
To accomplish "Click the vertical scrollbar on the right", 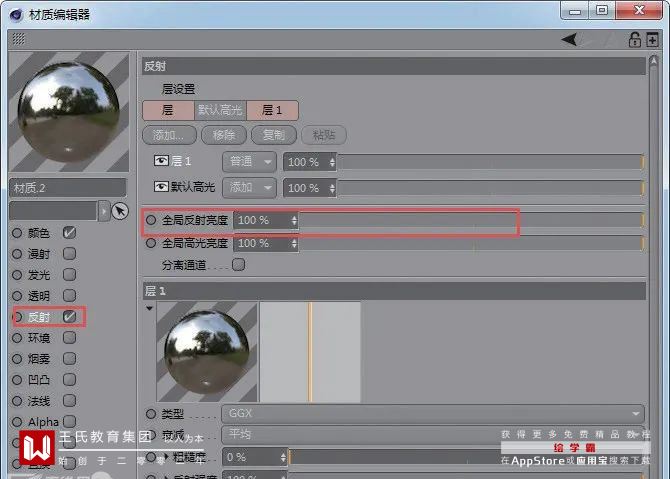I will (x=653, y=265).
